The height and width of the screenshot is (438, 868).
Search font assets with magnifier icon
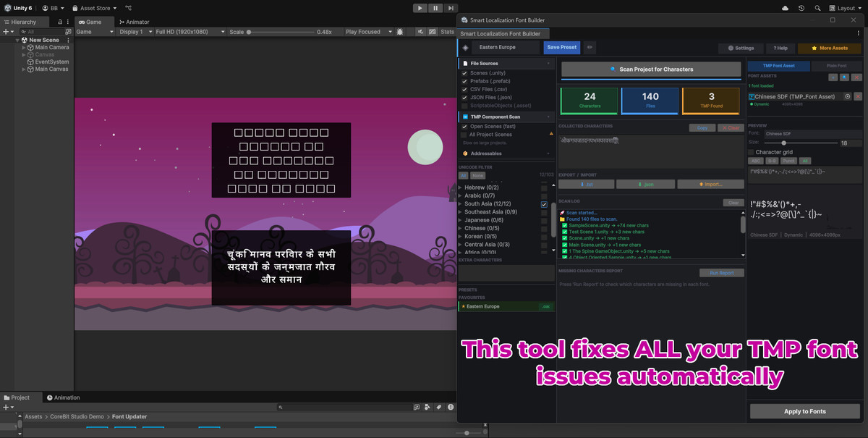[x=845, y=77]
